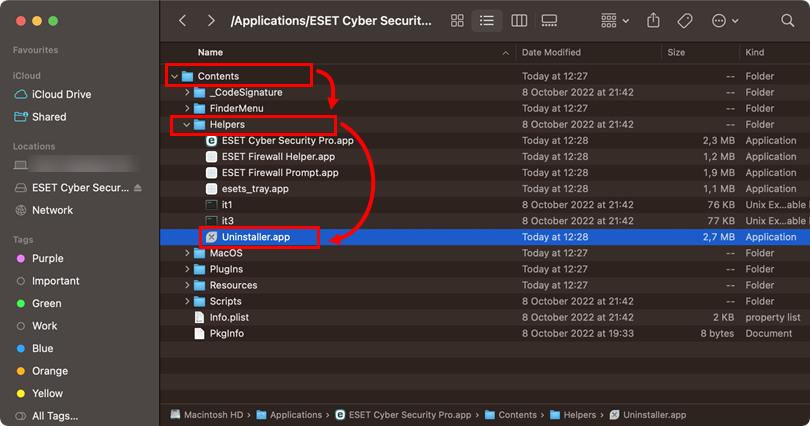
Task: Filter by Green tag
Action: (x=39, y=304)
